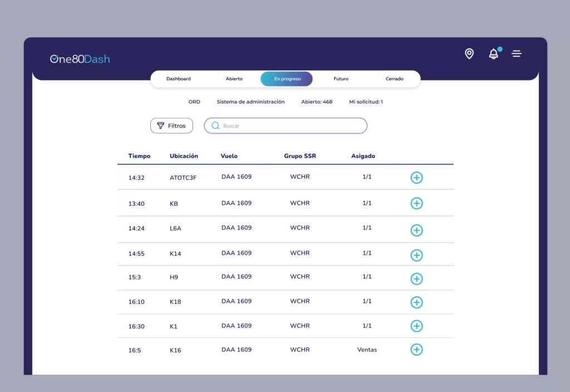Select the H9 location cell
Image resolution: width=570 pixels, height=392 pixels.
(174, 277)
